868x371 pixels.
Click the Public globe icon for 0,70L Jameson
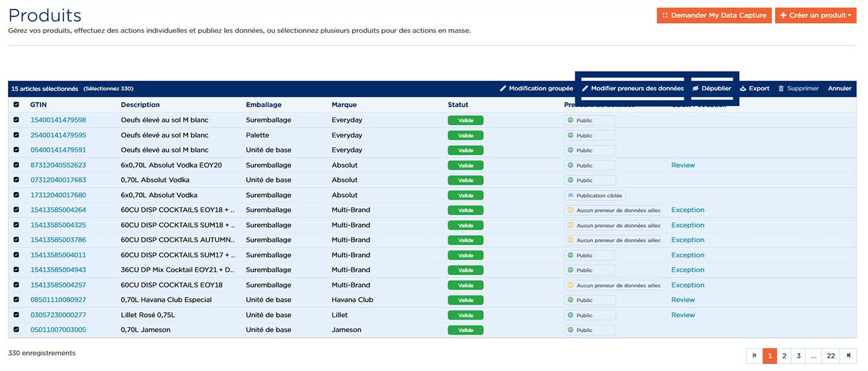click(570, 330)
